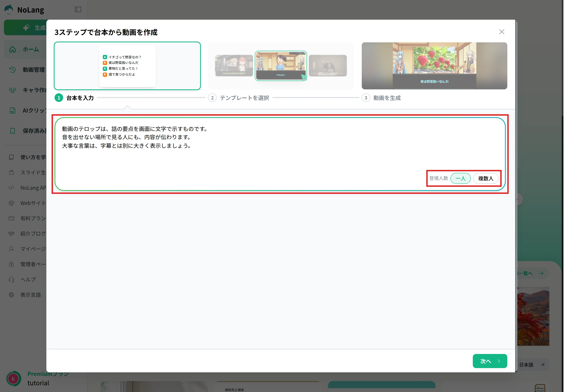
Task: Click inside the script text area
Action: coord(280,154)
